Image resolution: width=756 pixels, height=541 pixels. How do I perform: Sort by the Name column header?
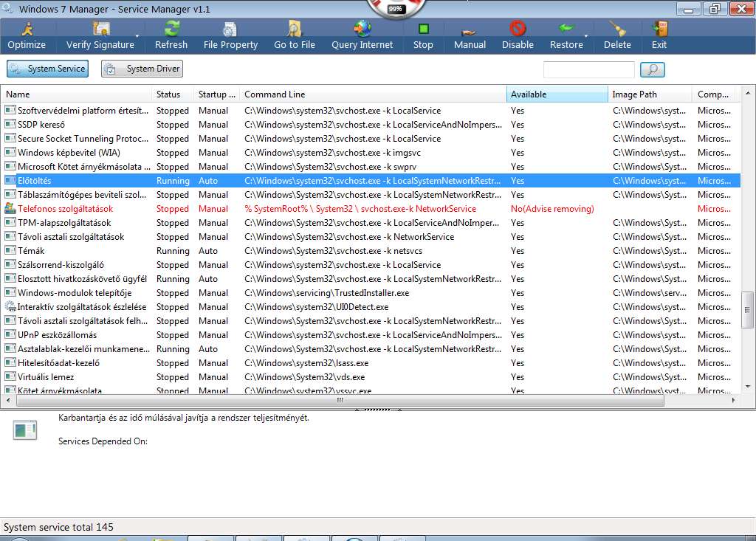coord(77,94)
